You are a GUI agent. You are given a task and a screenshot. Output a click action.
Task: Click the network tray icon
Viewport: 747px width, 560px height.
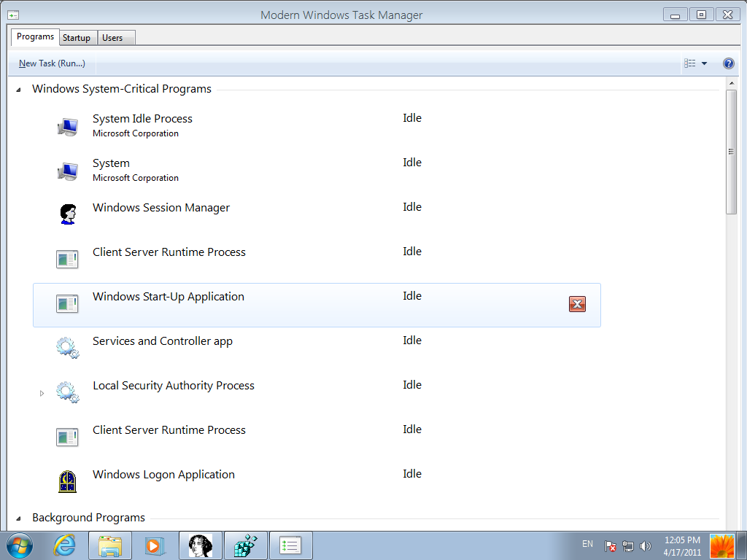[x=628, y=546]
